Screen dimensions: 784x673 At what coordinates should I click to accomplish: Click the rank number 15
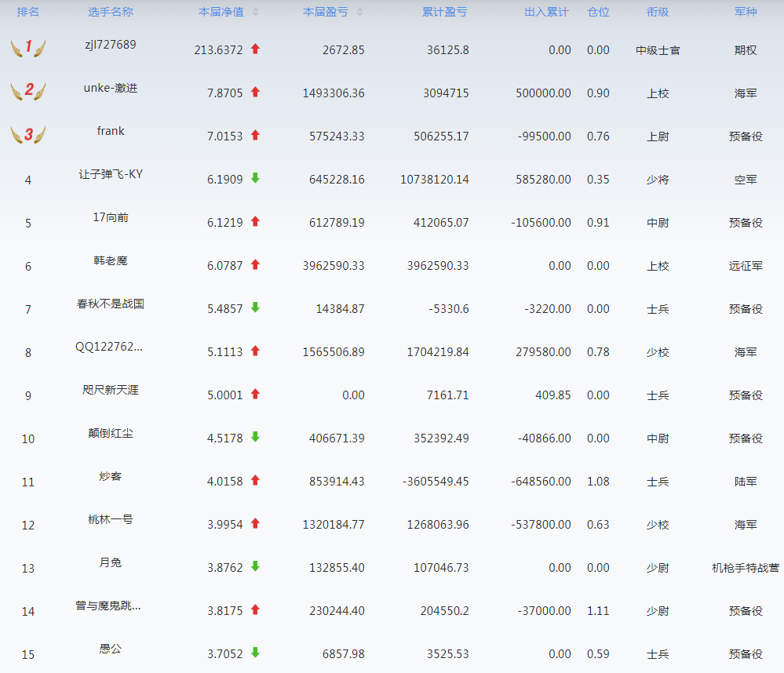(28, 654)
